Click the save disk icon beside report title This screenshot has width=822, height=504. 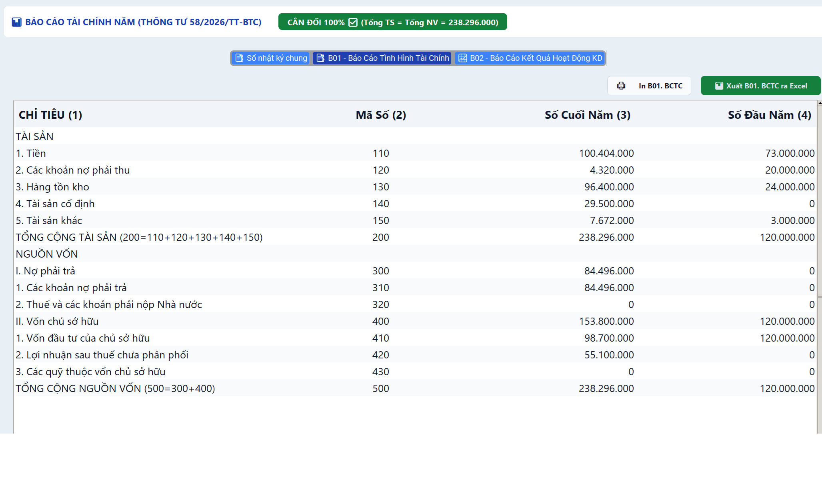(16, 22)
